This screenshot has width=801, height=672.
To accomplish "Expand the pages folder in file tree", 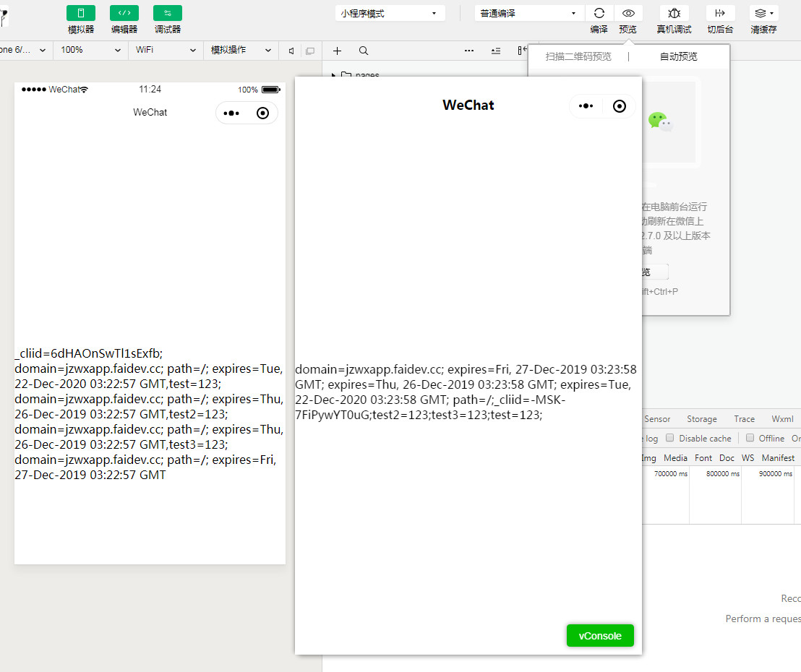I will (x=333, y=75).
